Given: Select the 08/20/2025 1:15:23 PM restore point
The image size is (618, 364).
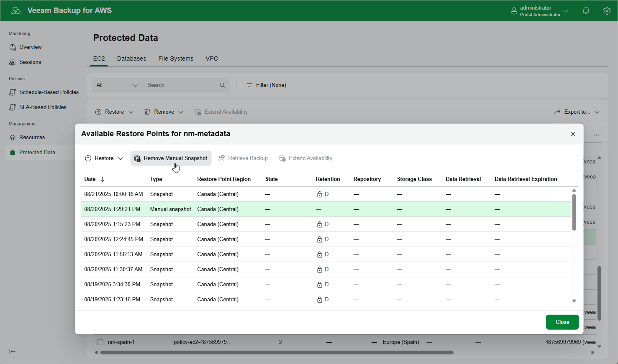Looking at the screenshot, I should [326, 224].
